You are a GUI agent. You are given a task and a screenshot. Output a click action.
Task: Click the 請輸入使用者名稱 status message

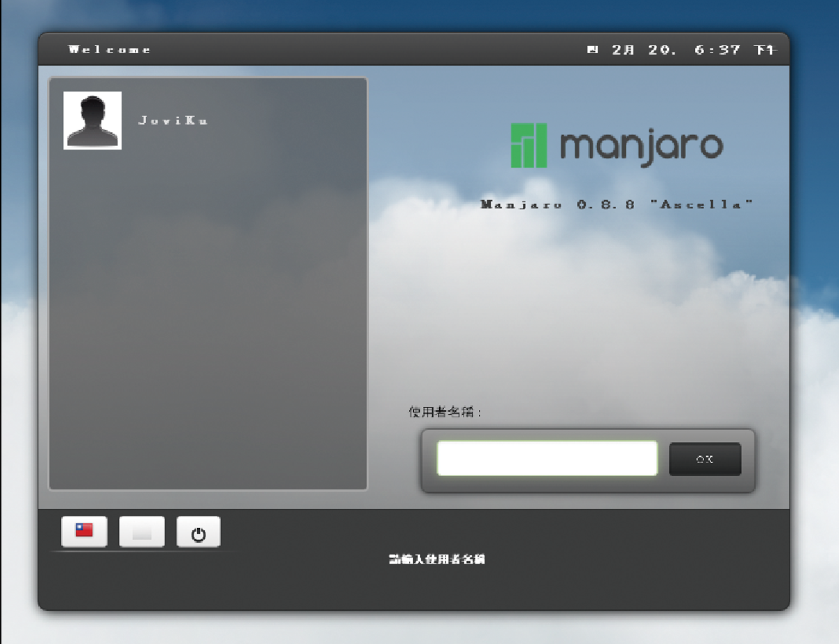coord(437,559)
